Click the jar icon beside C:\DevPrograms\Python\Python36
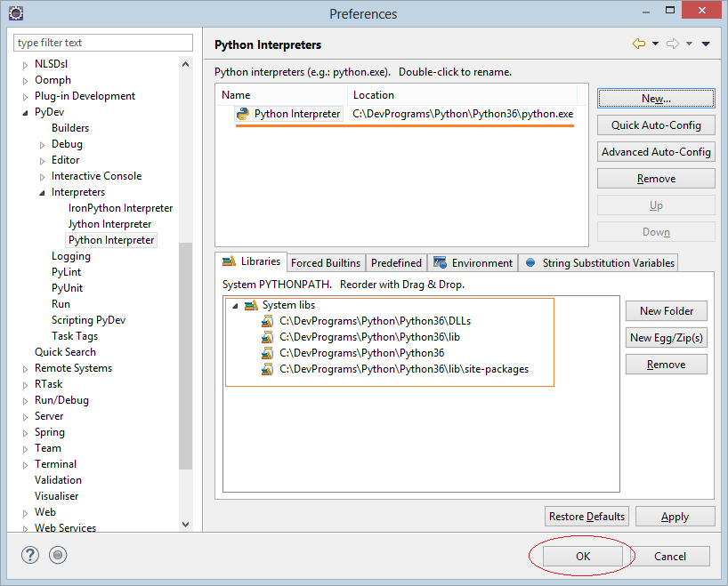 [267, 353]
